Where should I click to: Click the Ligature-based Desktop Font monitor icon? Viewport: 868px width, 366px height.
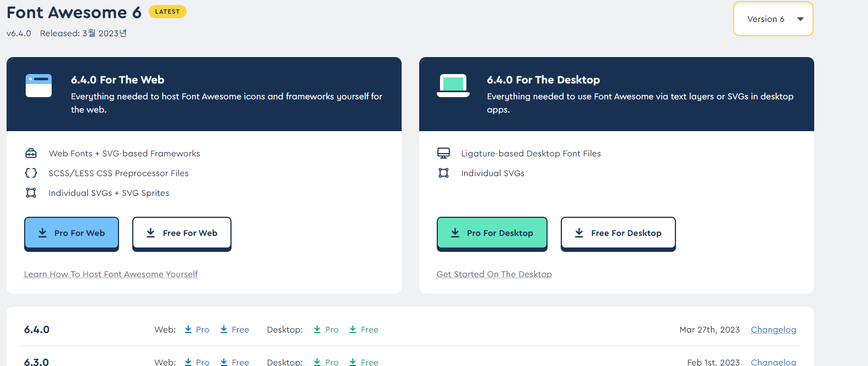(443, 153)
